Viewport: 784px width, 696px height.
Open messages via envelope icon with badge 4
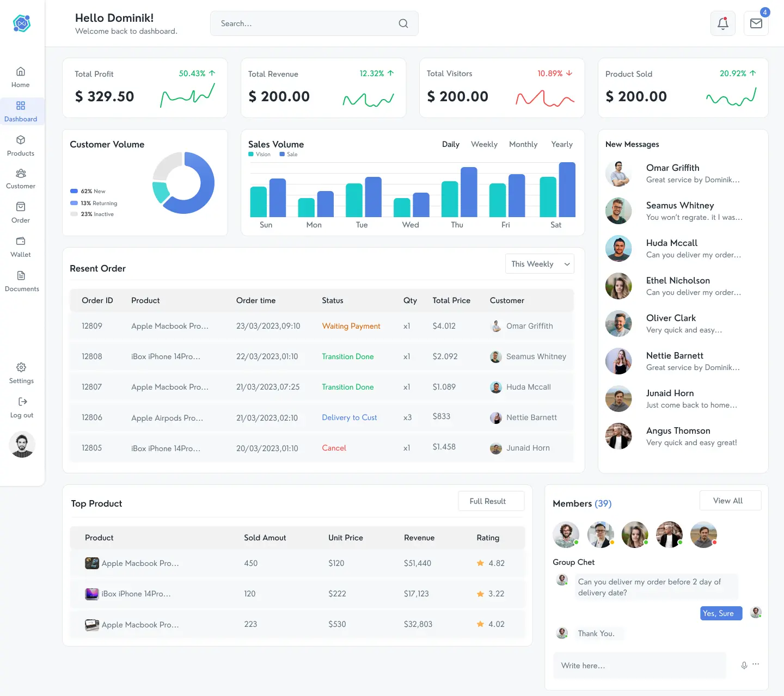pos(756,23)
